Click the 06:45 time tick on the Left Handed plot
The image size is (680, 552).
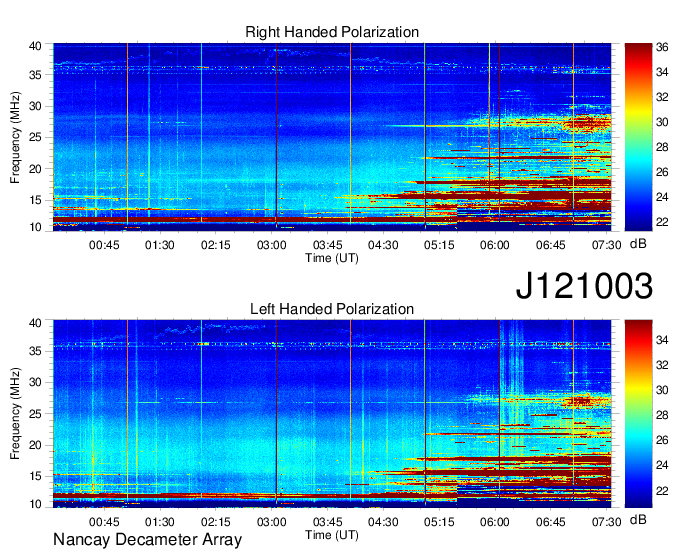[551, 522]
